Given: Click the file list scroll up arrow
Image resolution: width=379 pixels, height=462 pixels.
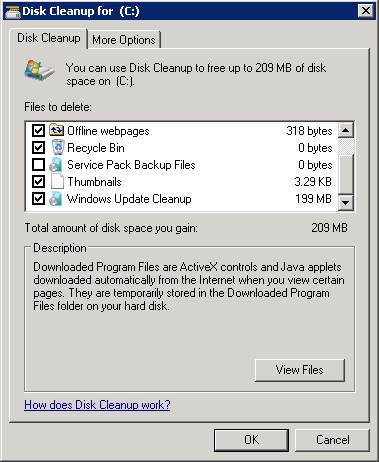Looking at the screenshot, I should (x=346, y=130).
